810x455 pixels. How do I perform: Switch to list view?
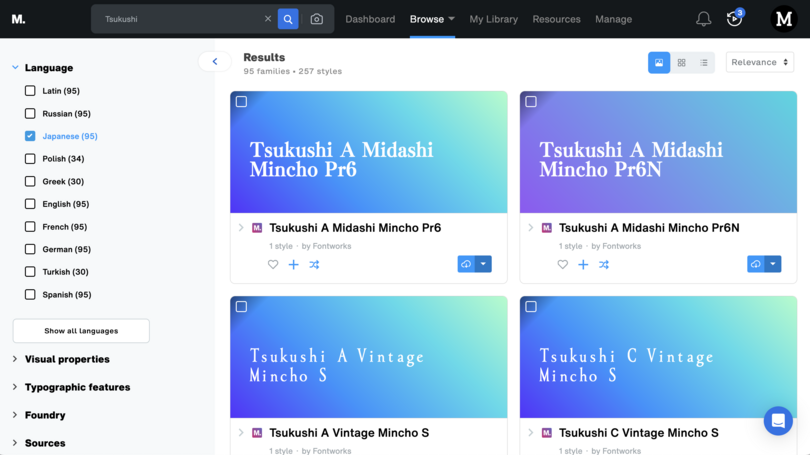pyautogui.click(x=704, y=62)
